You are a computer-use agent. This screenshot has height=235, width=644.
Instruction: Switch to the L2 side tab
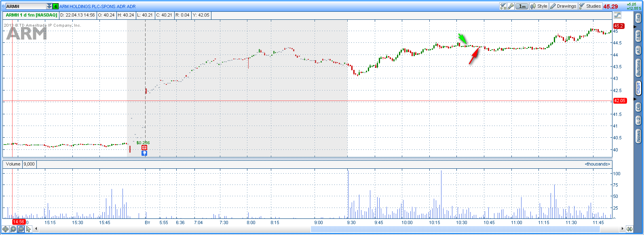(638, 120)
